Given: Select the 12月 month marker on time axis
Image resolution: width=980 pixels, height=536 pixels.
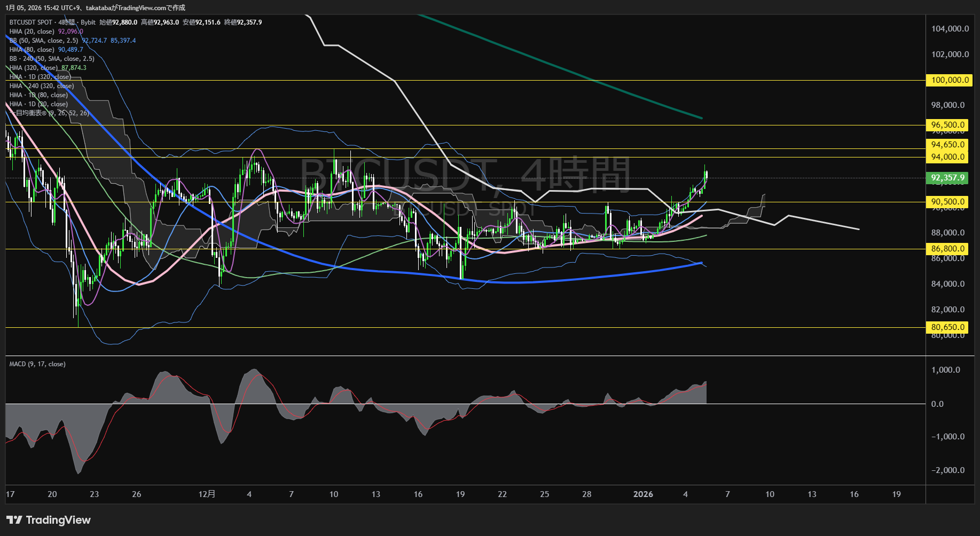Looking at the screenshot, I should [x=207, y=494].
